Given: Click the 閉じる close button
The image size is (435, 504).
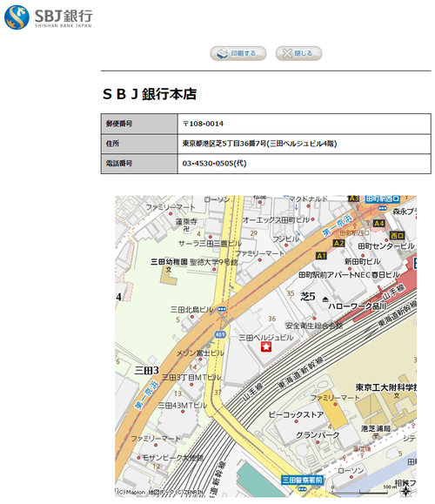Looking at the screenshot, I should coord(298,53).
